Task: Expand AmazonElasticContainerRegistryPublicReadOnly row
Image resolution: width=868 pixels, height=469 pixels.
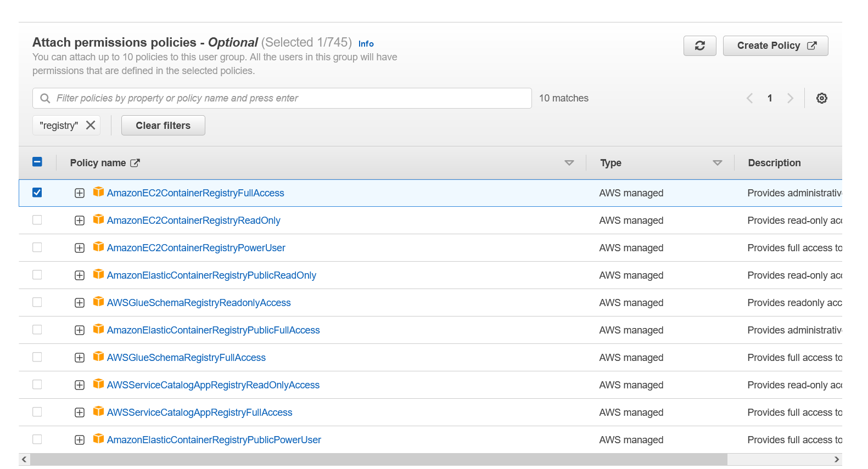Action: [80, 275]
